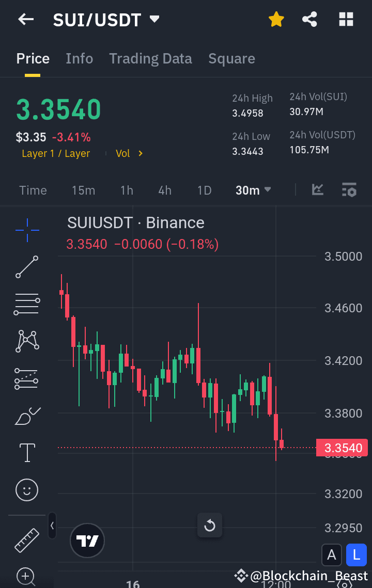Select the text annotation tool
This screenshot has width=372, height=588.
click(26, 453)
